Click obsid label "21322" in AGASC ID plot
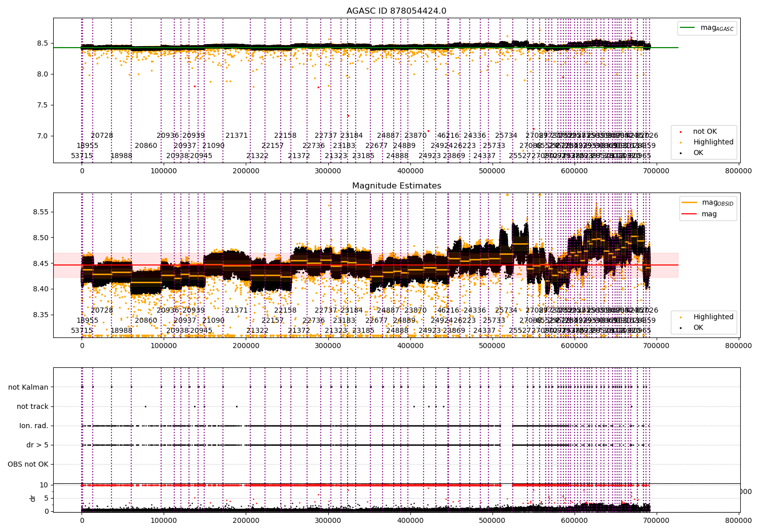Screen dimensions: 760x532 point(257,156)
